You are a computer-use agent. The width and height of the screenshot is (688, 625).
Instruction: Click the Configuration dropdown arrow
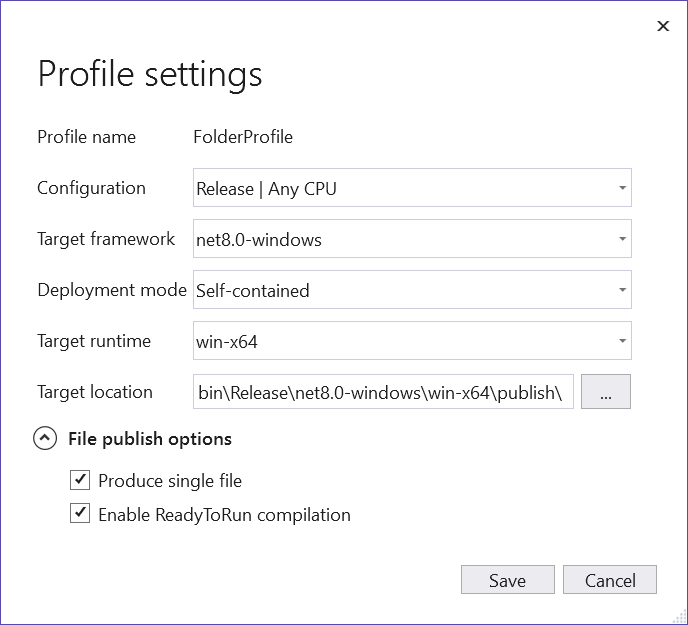tap(622, 188)
